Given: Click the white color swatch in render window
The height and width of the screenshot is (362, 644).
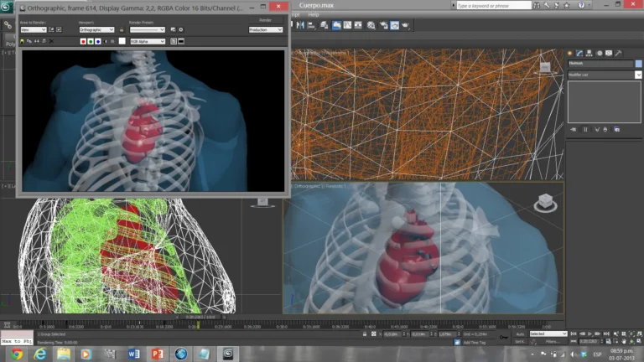Looking at the screenshot, I should point(122,41).
